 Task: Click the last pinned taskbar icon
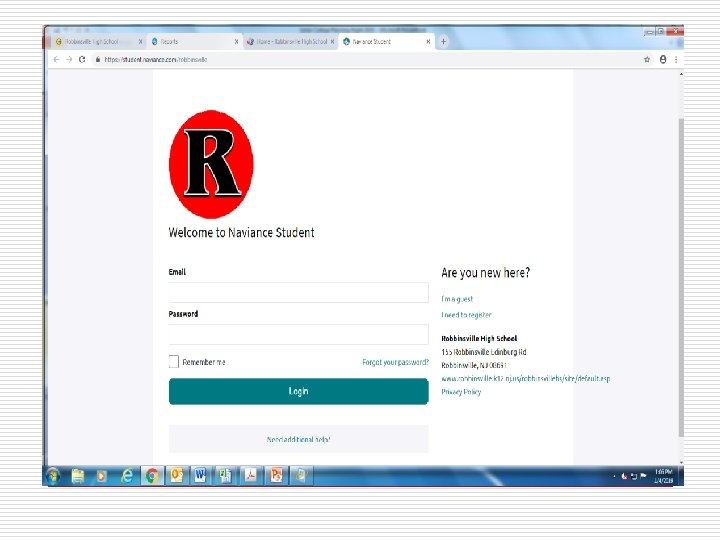(301, 476)
